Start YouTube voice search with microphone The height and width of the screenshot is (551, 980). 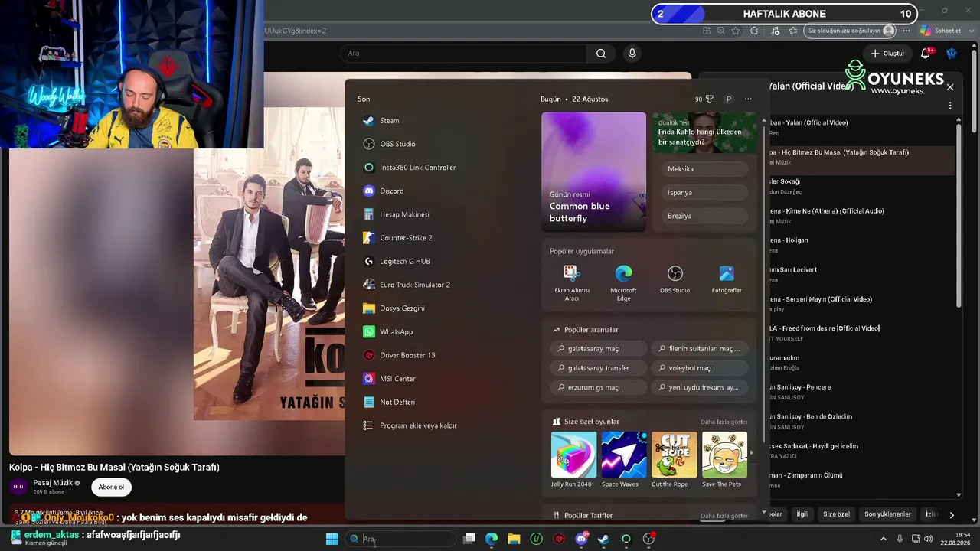[x=632, y=54]
